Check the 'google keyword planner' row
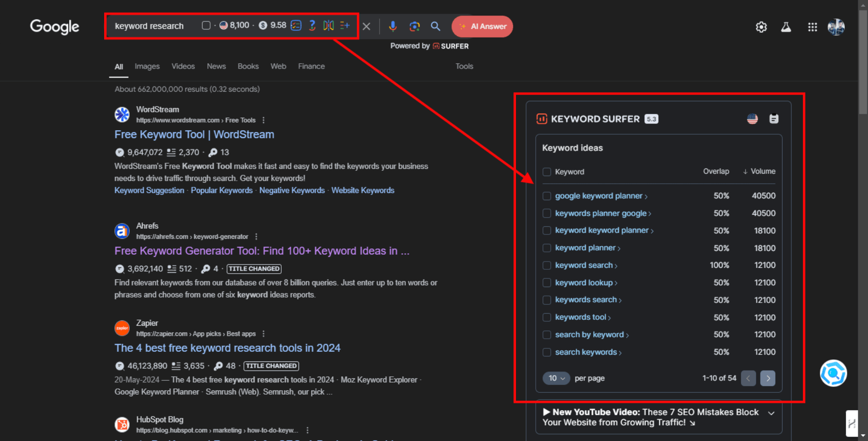The width and height of the screenshot is (868, 441). coord(547,196)
